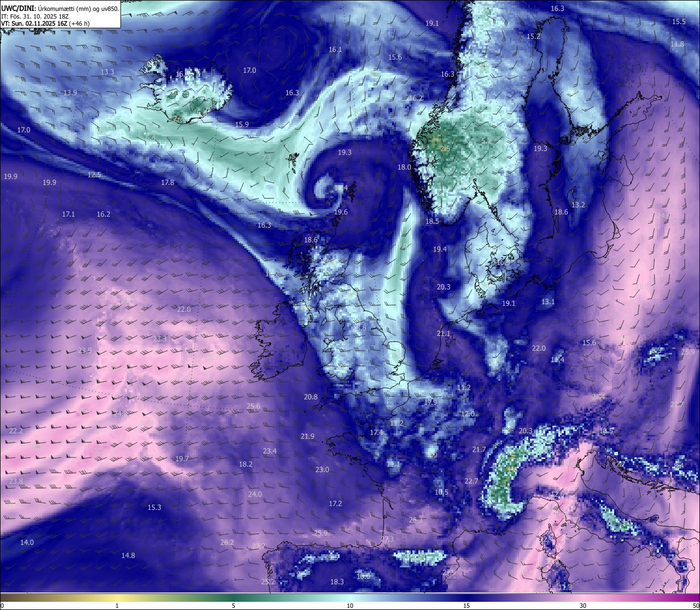This screenshot has width=700, height=610.
Task: Click the 25.2 value label
Action: [268, 582]
